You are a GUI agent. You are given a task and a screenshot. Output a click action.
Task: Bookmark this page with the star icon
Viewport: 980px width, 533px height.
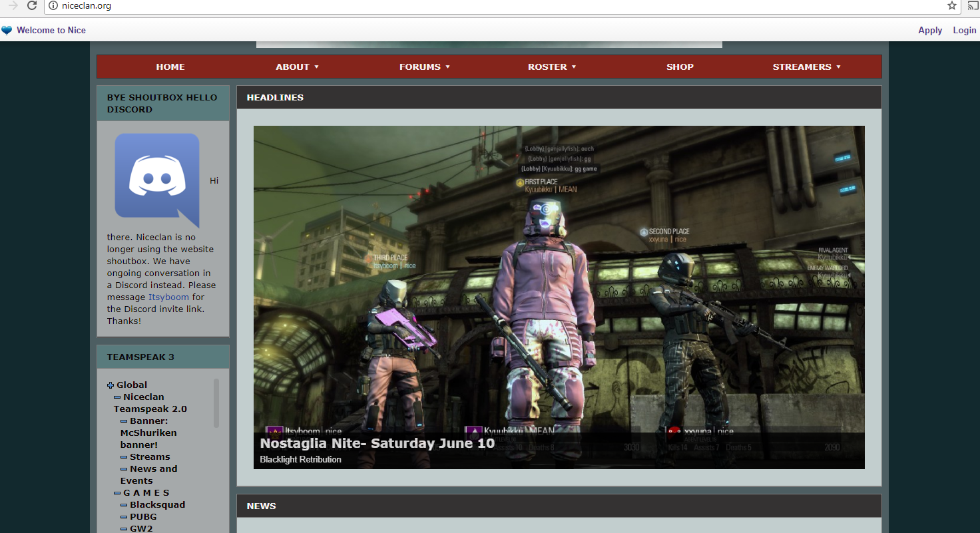coord(952,6)
